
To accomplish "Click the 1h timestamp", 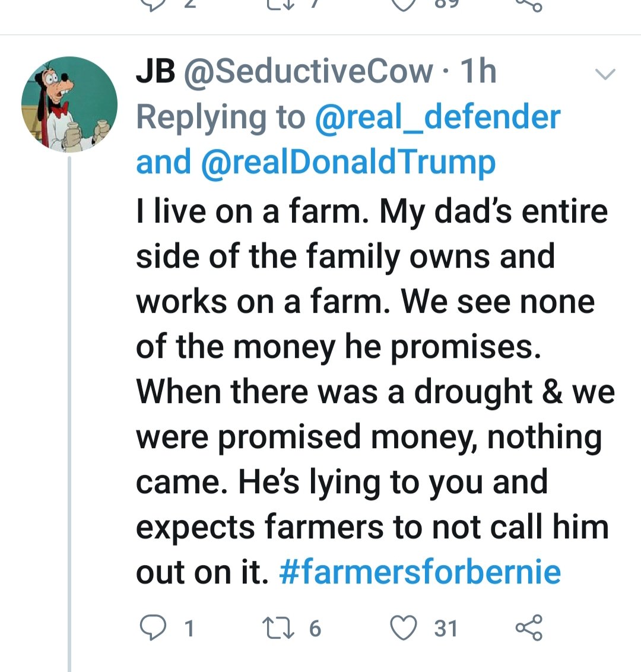I will point(478,72).
